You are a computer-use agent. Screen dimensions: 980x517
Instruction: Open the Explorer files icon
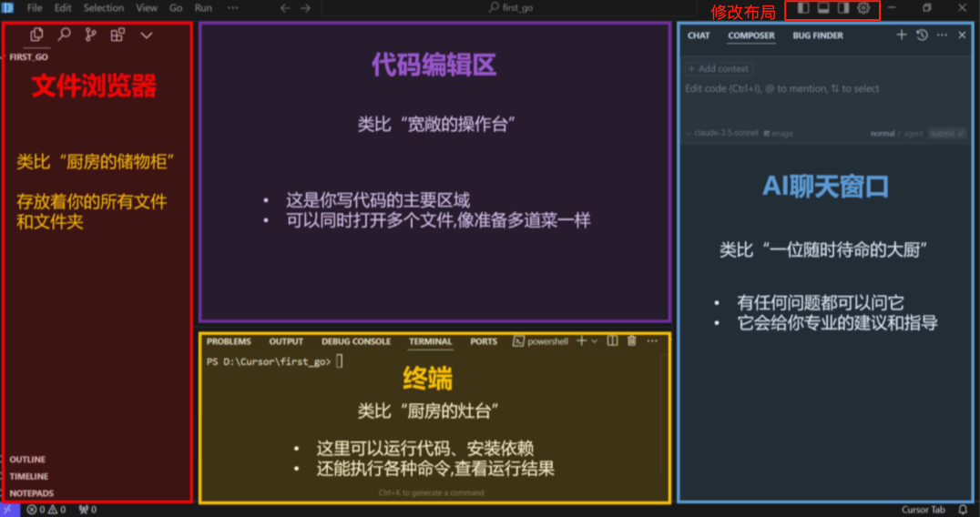click(36, 35)
